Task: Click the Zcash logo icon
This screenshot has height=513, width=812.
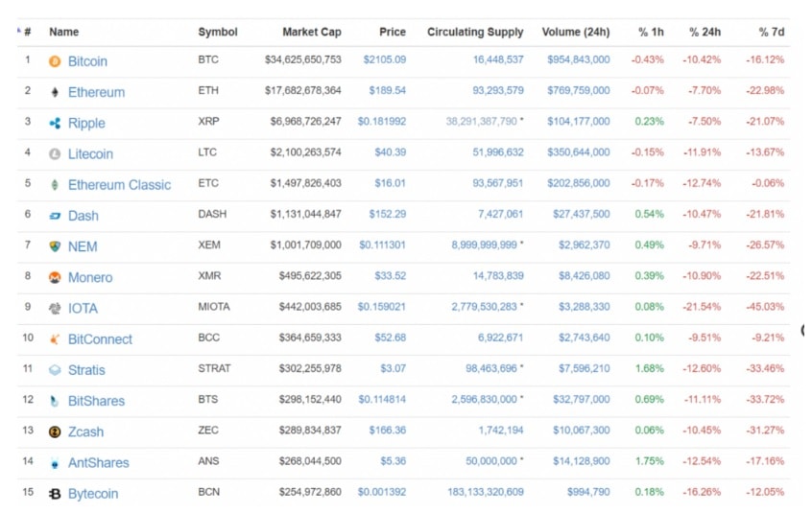Action: tap(55, 431)
